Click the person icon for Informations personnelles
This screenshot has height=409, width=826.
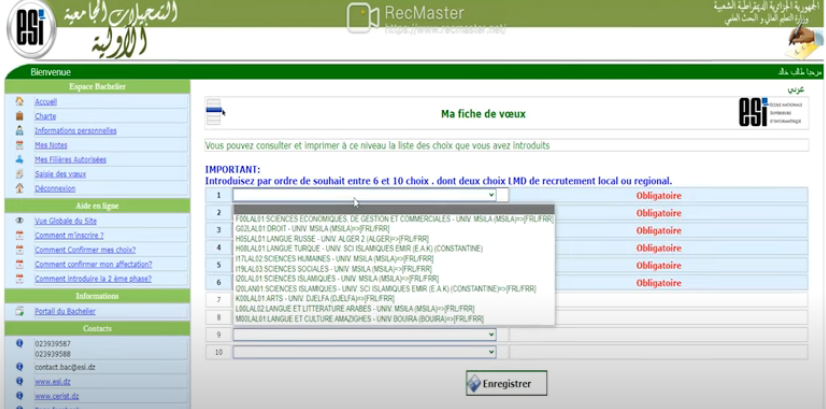click(x=19, y=130)
